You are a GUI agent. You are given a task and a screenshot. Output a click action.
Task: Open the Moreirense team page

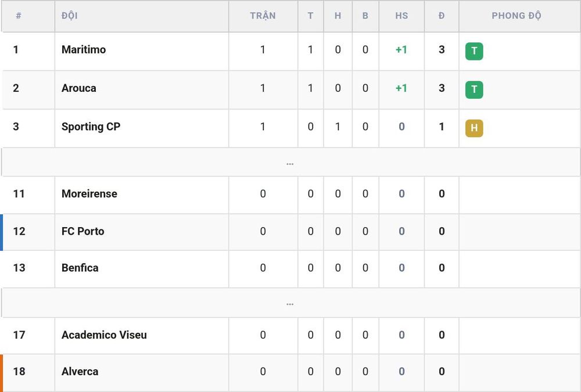89,194
